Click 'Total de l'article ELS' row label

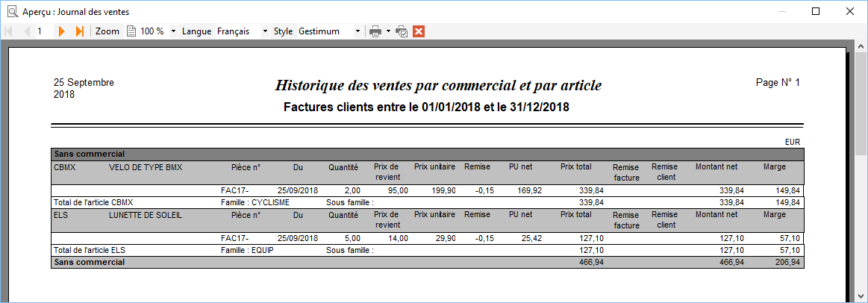pos(90,250)
